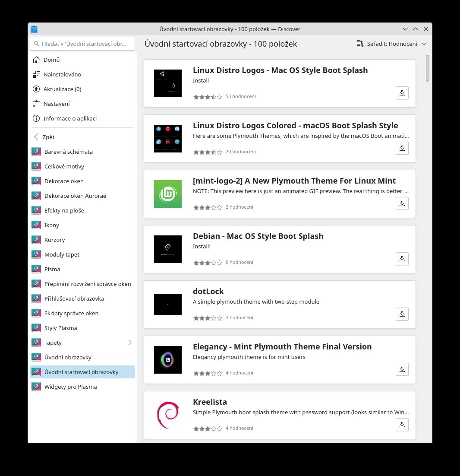Viewport: 460px width, 476px height.
Task: Open Aktualizace (0) updates page
Action: [82, 89]
